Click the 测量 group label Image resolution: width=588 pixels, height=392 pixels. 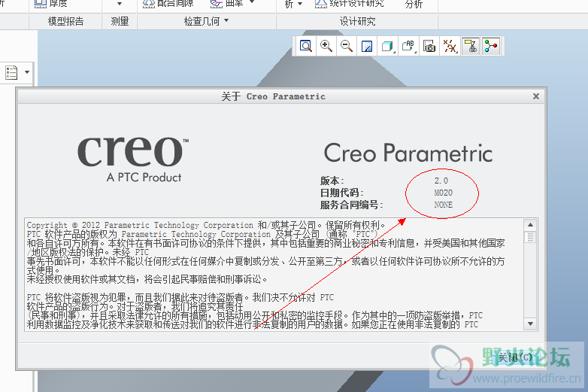point(120,21)
